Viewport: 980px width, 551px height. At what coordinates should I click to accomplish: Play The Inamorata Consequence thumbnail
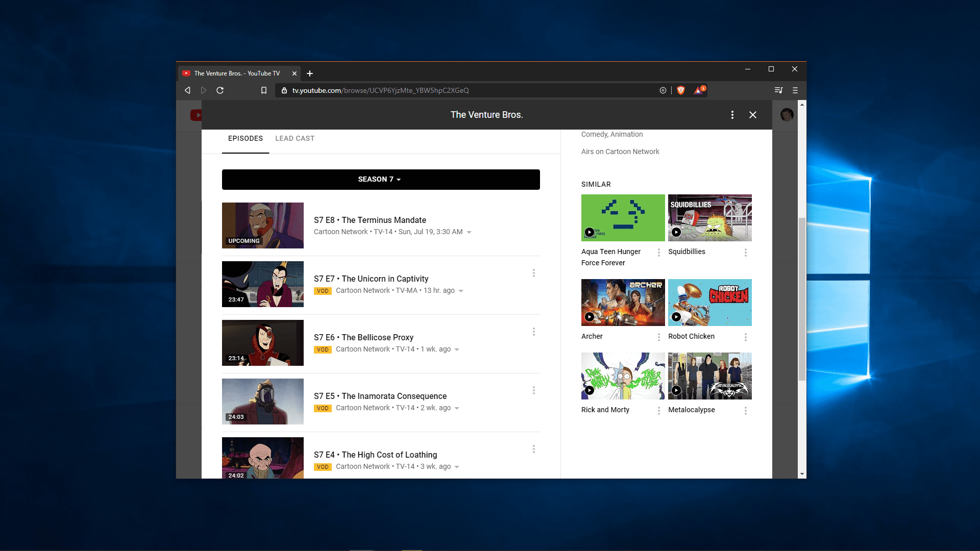pyautogui.click(x=263, y=402)
